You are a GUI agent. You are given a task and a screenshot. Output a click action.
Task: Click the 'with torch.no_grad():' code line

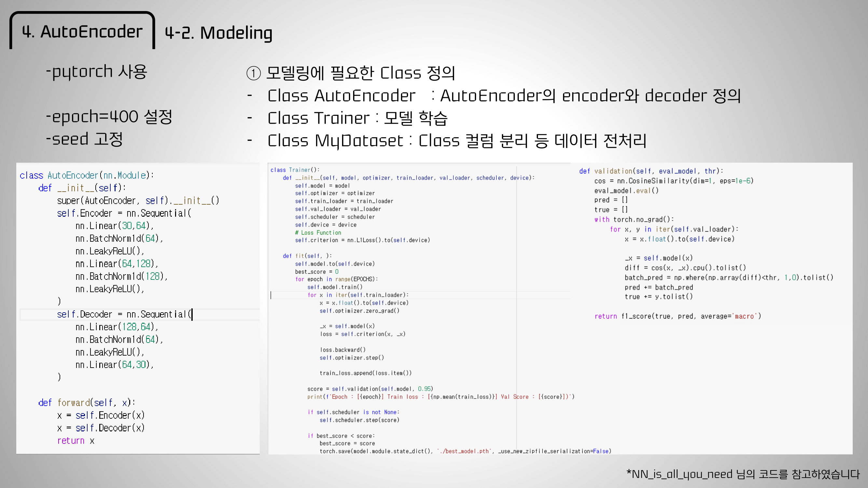click(634, 220)
